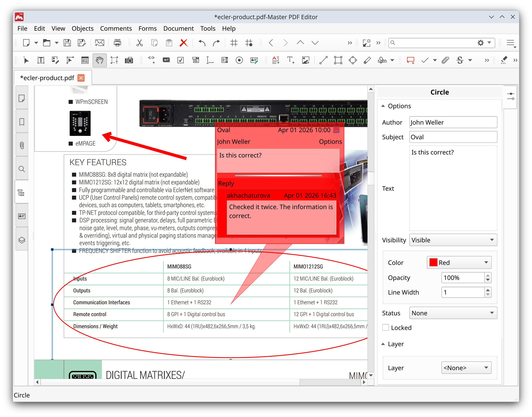The width and height of the screenshot is (532, 417).
Task: Select the Edit Text tool
Action: point(41,60)
